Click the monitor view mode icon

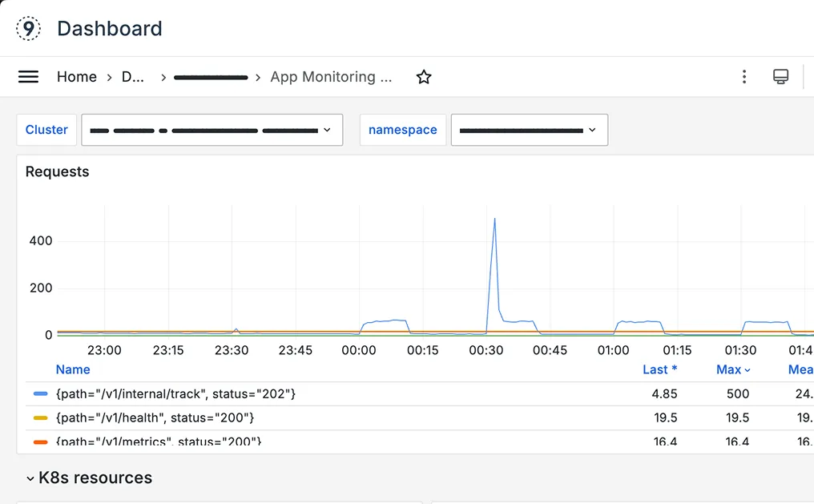pos(780,77)
